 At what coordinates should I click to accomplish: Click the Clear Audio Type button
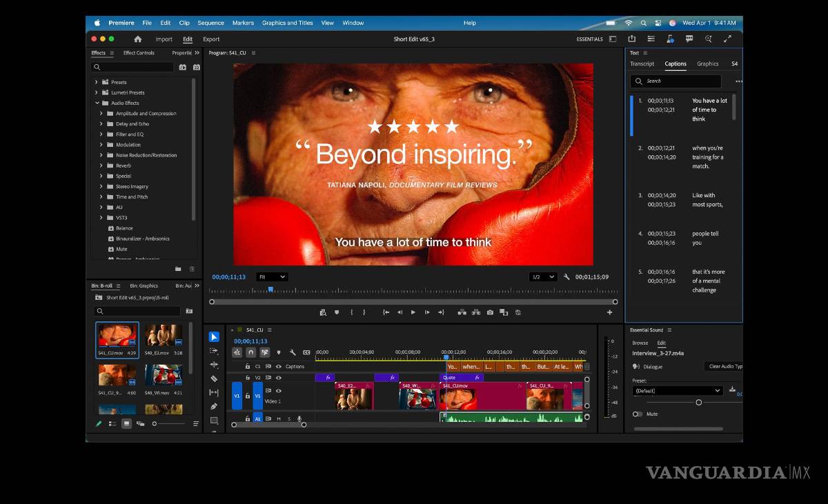pos(724,367)
